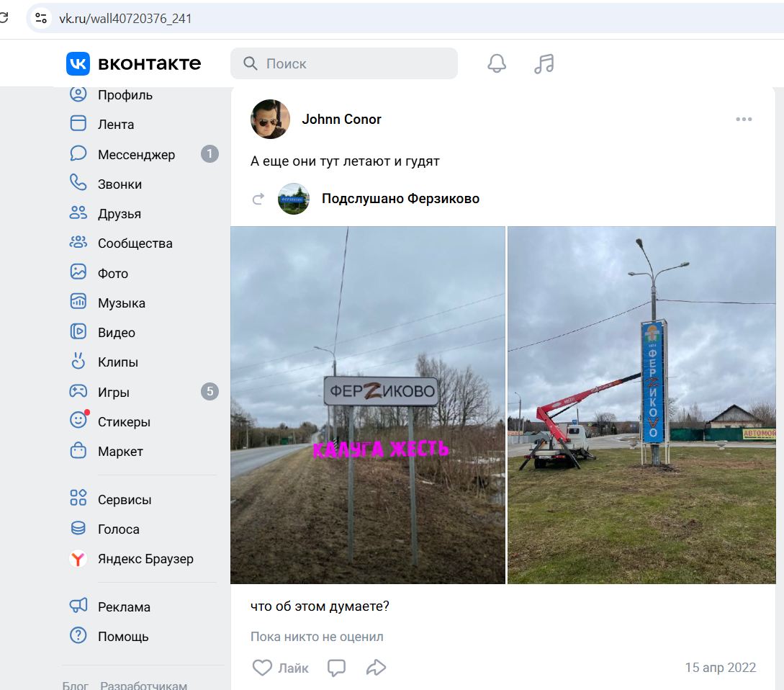Open the Johnn Conor author link
The height and width of the screenshot is (690, 784).
[x=341, y=119]
